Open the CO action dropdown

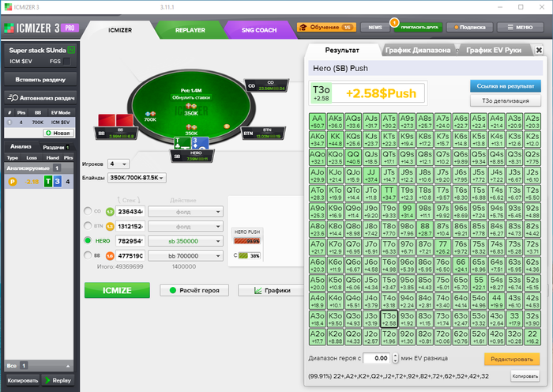click(186, 212)
